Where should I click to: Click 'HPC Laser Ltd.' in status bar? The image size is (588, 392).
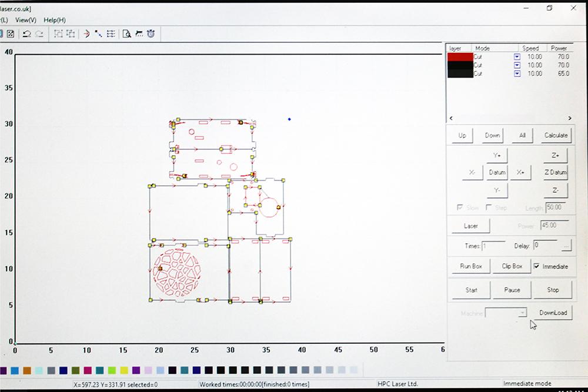pos(397,384)
